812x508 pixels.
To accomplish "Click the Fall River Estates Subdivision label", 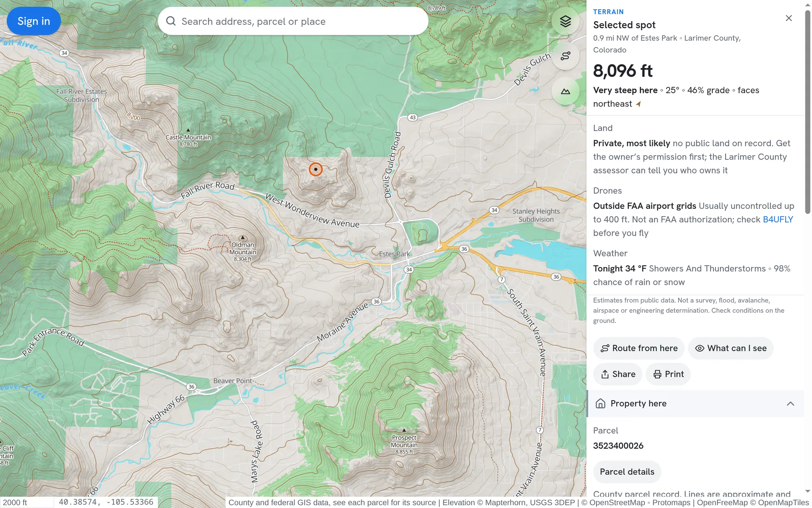I will coord(82,96).
